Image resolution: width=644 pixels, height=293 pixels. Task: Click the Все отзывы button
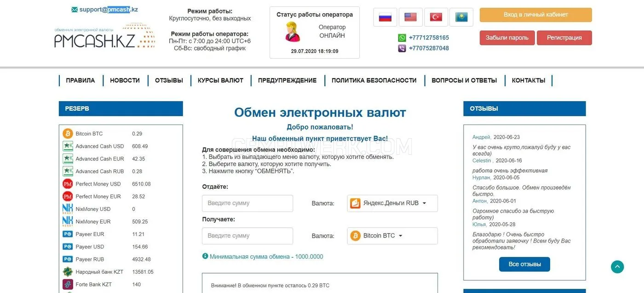524,264
